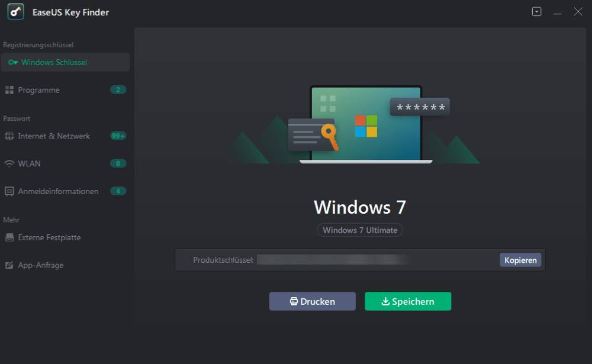The image size is (592, 364).
Task: Copy the product key with Kopieren
Action: pos(520,260)
